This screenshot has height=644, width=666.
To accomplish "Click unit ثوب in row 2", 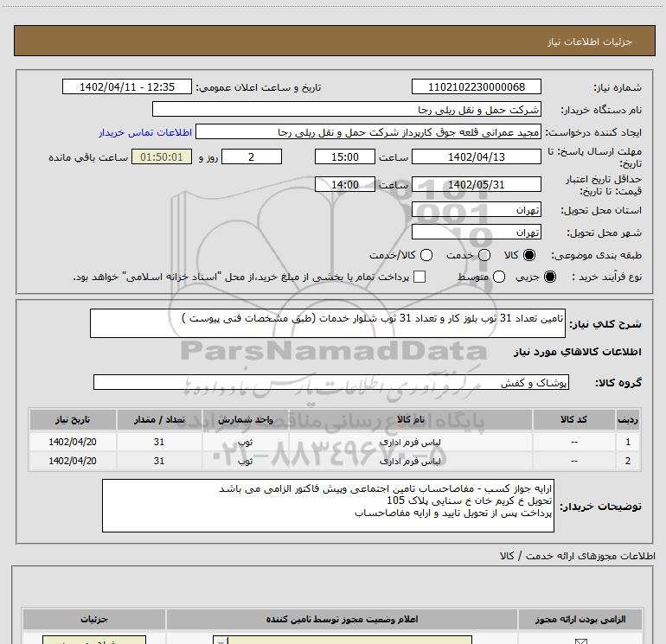I will pos(245,461).
